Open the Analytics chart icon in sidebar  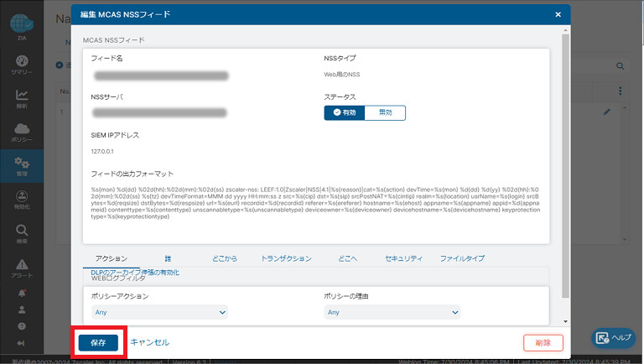pos(22,95)
